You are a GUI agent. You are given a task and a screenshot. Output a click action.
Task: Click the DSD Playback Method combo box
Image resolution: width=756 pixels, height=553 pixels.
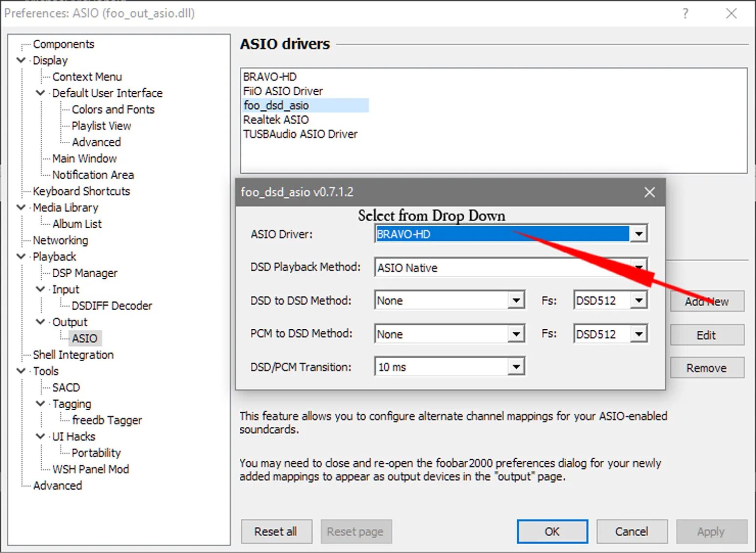click(x=511, y=267)
